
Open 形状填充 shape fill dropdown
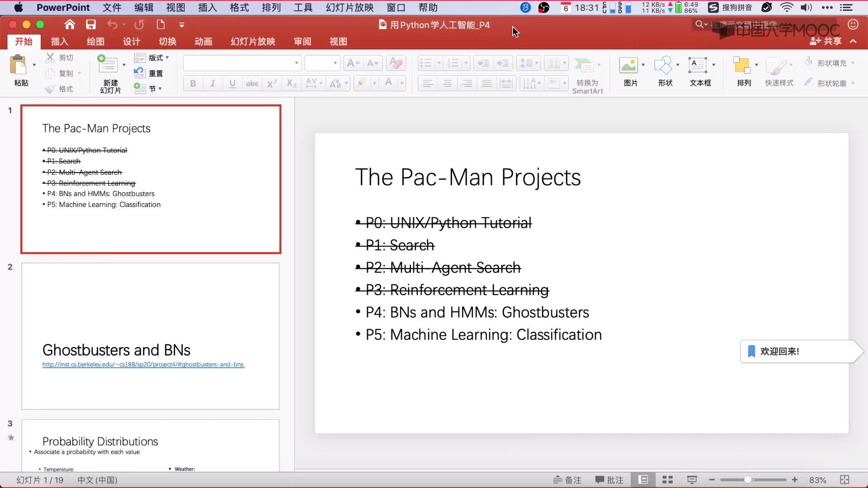click(x=829, y=63)
